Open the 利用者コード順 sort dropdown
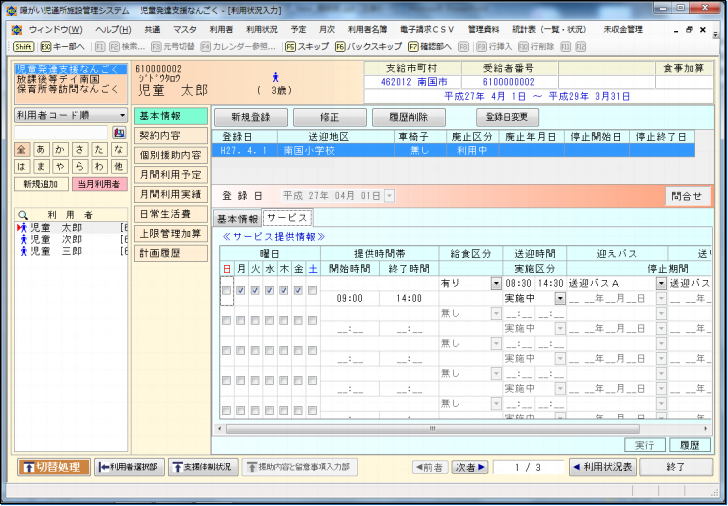Screen dimensions: 728x506 pos(121,115)
